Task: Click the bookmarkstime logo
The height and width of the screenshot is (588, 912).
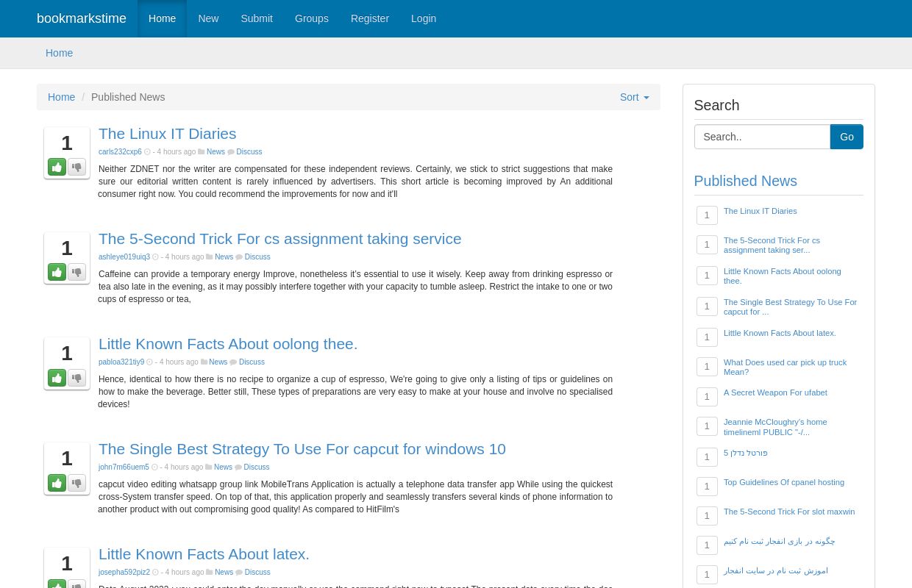Action: (82, 18)
